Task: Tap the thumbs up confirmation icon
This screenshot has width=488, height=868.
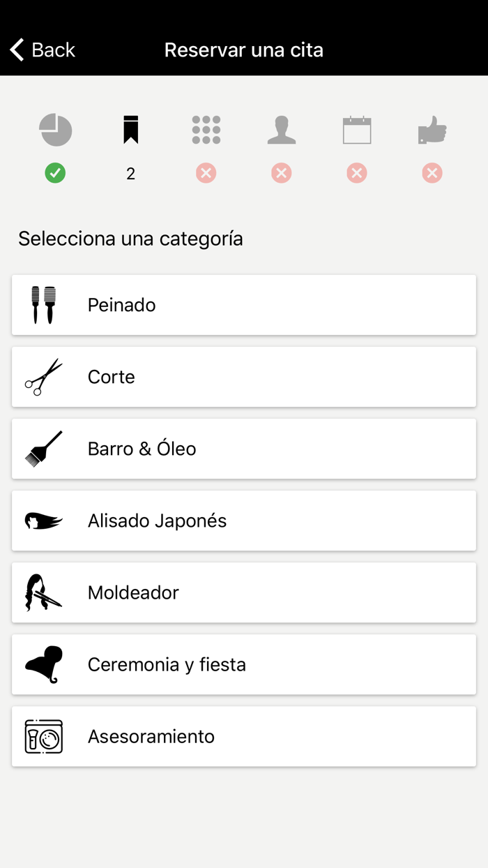Action: pyautogui.click(x=432, y=130)
